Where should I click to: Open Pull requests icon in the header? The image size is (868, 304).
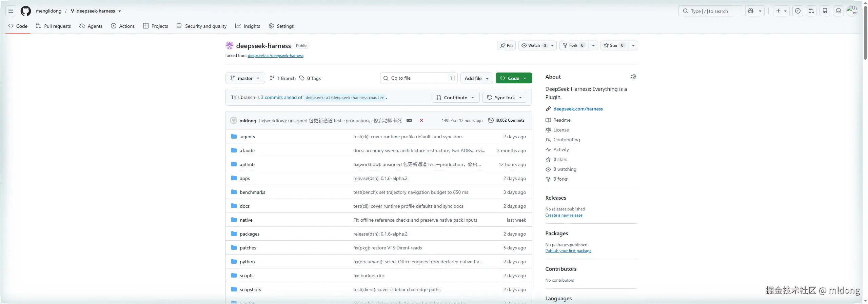[x=811, y=11]
